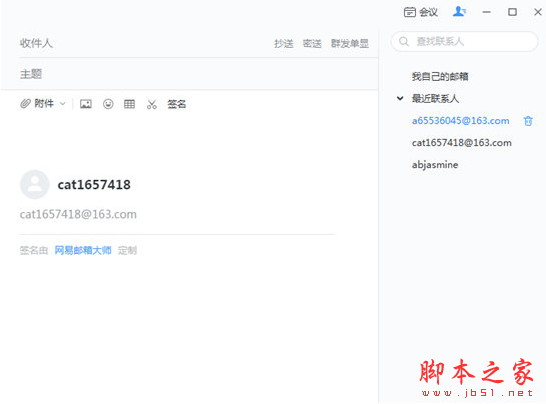Click the paperclip 附件 attachment button
Screen dimensions: 546x404
[37, 103]
